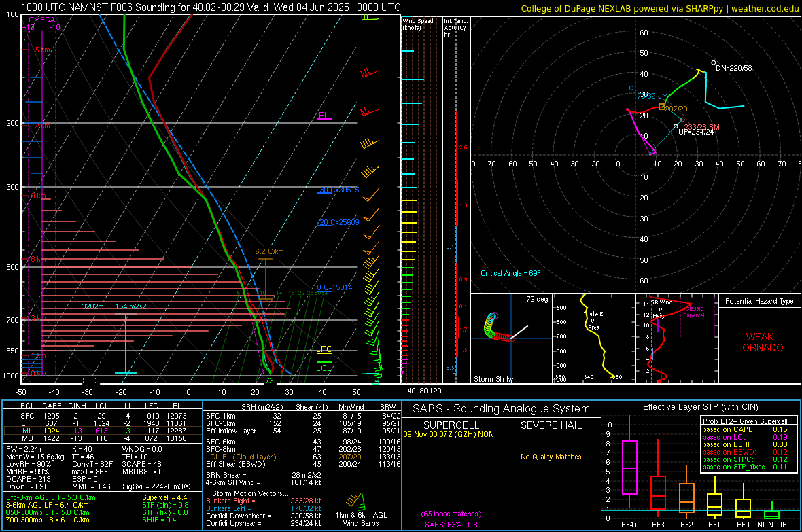Screen dimensions: 802x532
Task: Click the 'Sfc-3km AGL LR = 5.3 C/km' line
Action: pos(51,497)
